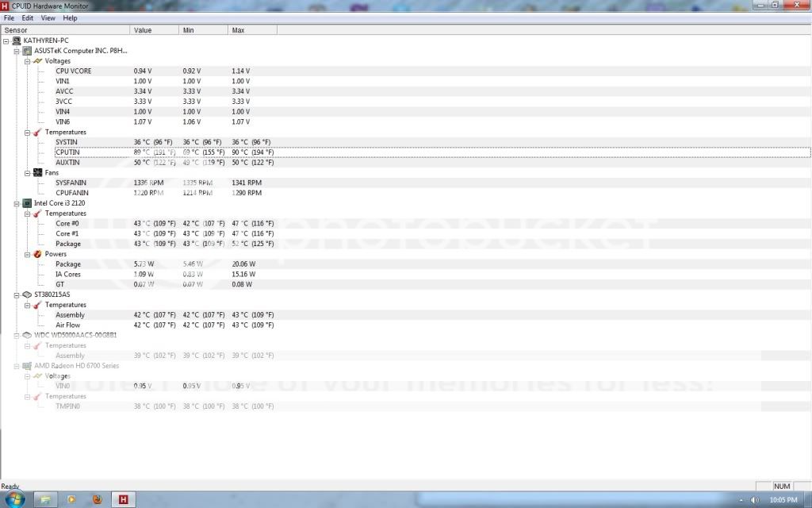Launch Windows Media Player from the taskbar
This screenshot has width=812, height=508.
(x=71, y=499)
